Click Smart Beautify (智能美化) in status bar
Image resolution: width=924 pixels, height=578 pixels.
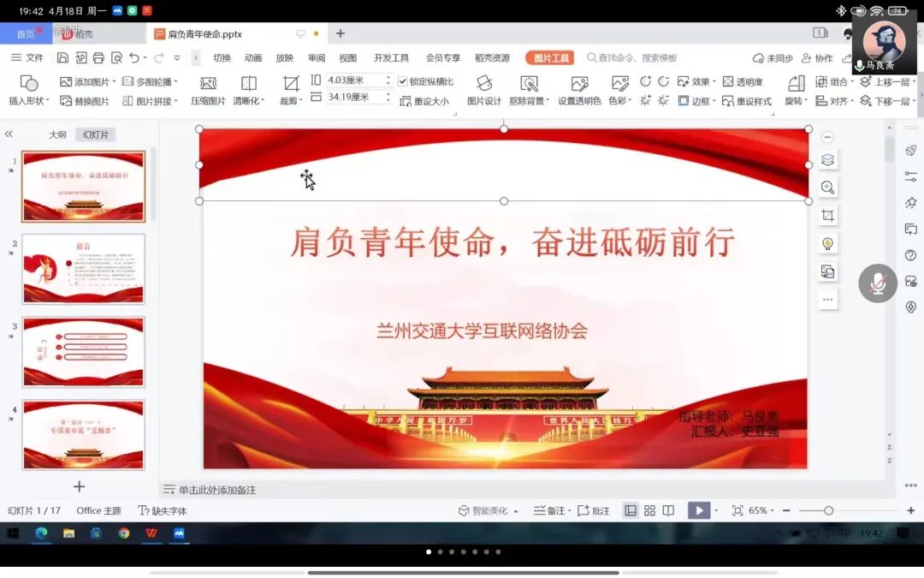click(489, 510)
